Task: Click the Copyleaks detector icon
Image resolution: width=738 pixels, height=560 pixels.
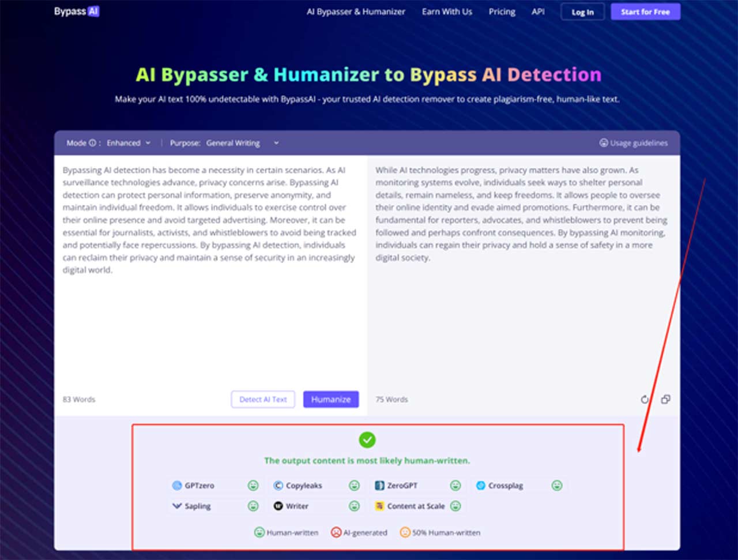Action: tap(278, 486)
